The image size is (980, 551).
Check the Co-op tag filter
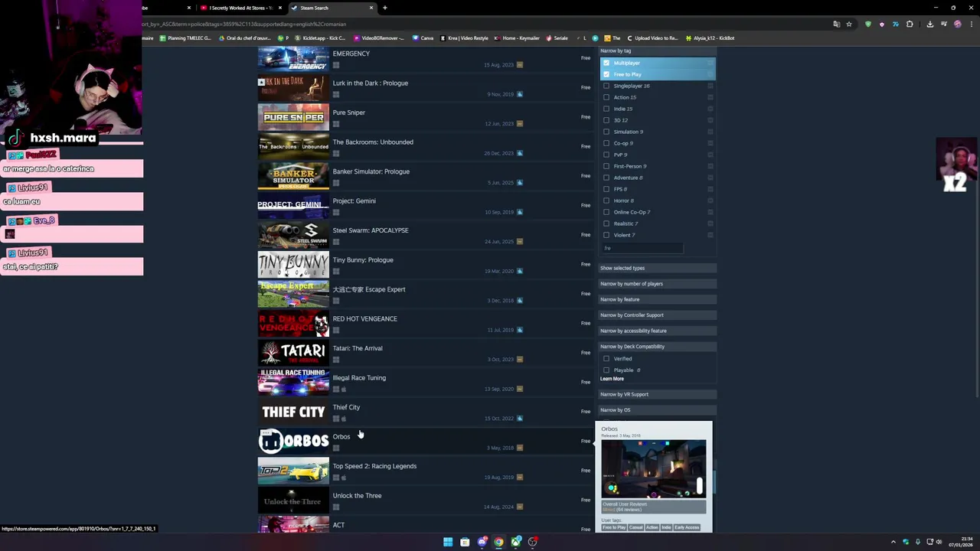[606, 143]
